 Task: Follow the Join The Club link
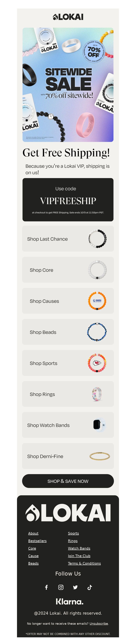[79, 556]
